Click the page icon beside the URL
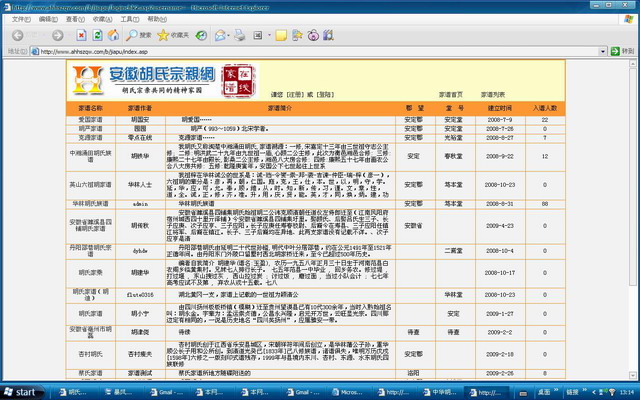The width and height of the screenshot is (640, 400). coord(35,51)
